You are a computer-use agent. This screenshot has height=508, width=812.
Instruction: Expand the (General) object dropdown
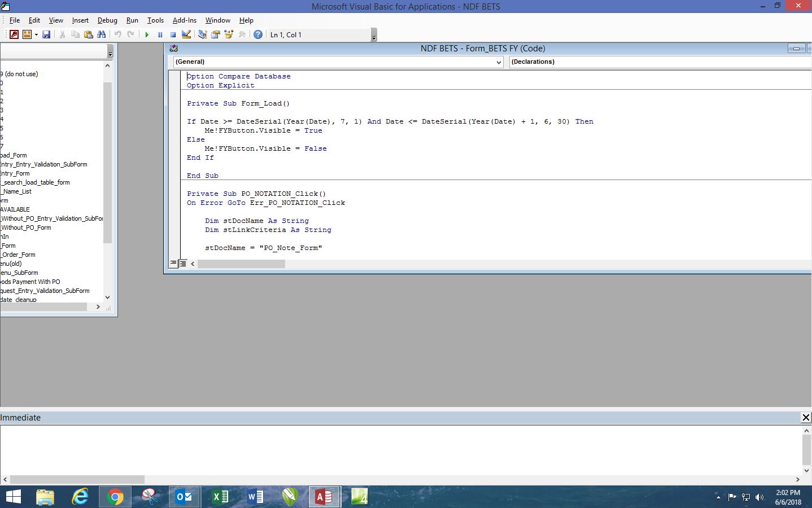(499, 62)
